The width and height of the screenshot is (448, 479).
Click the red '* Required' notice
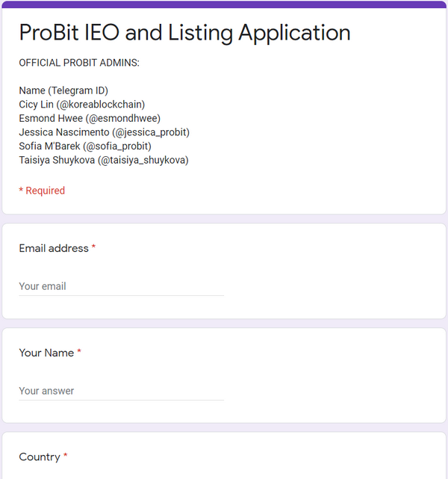coord(42,191)
